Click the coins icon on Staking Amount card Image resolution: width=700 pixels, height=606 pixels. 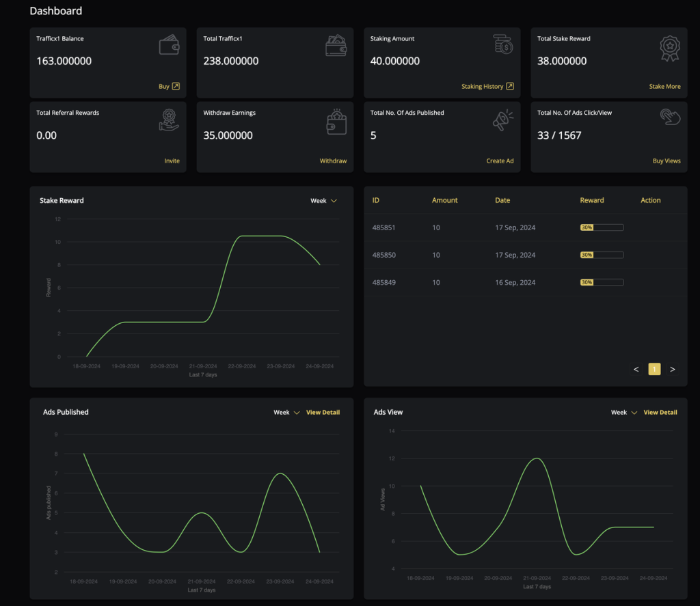(x=503, y=45)
